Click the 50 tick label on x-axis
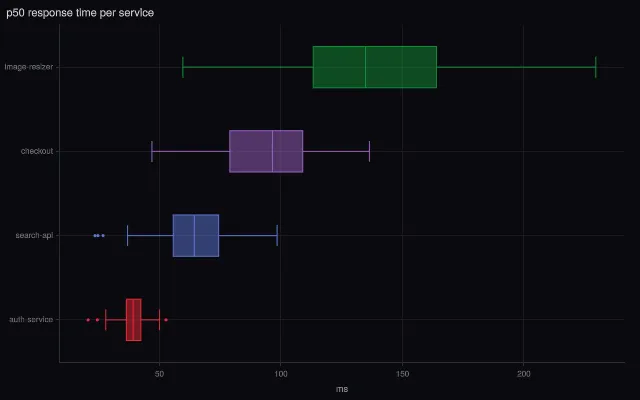Viewport: 640px width, 400px height. (x=159, y=374)
